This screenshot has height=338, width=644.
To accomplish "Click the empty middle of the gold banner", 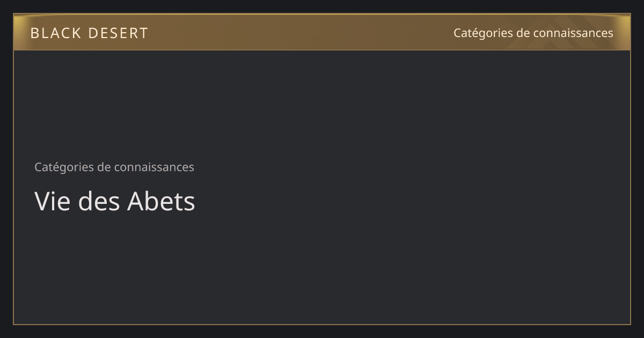I will point(301,32).
